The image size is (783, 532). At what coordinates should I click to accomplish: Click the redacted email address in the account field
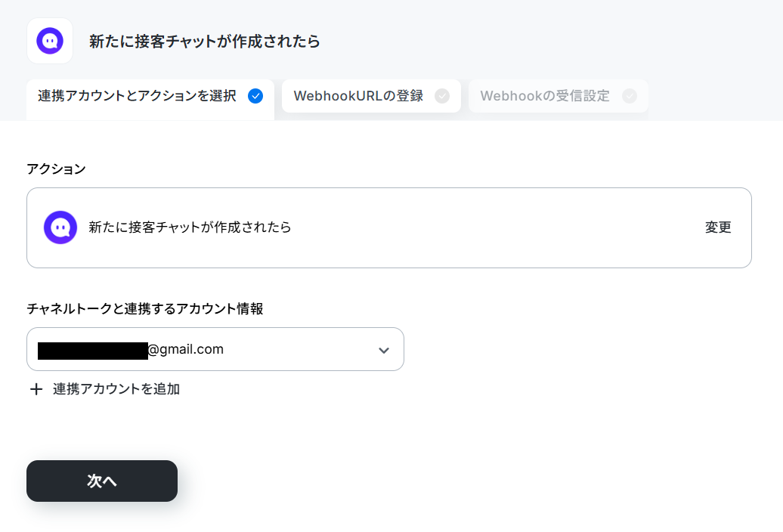93,351
